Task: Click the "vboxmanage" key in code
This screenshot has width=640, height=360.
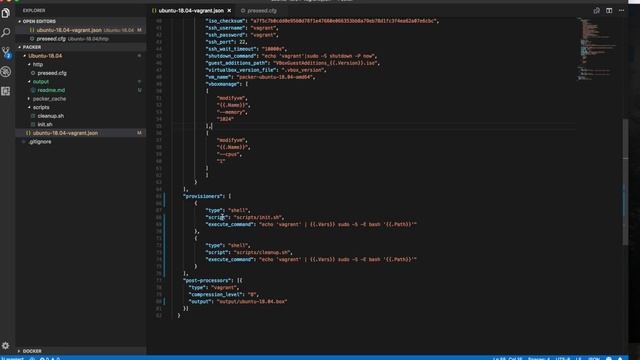Action: click(x=222, y=84)
